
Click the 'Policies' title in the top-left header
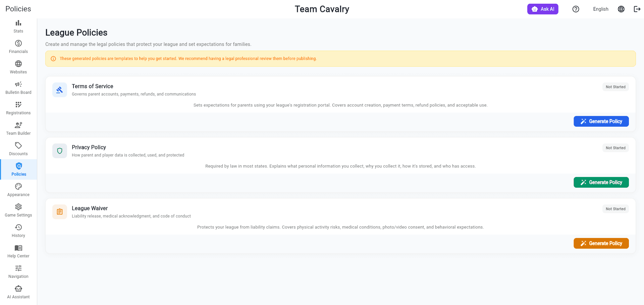click(18, 9)
